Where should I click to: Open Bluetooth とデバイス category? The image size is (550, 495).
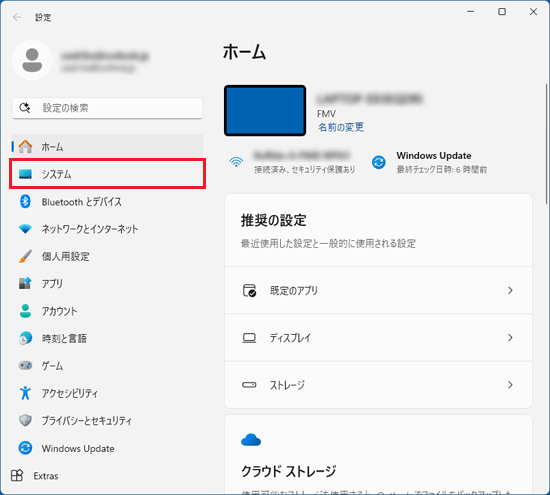107,202
